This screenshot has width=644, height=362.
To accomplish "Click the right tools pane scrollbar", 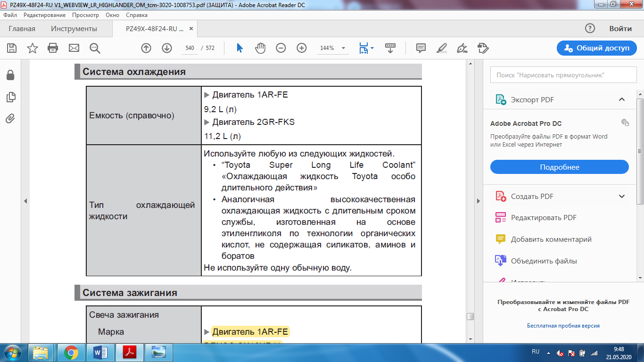I will coord(640,151).
